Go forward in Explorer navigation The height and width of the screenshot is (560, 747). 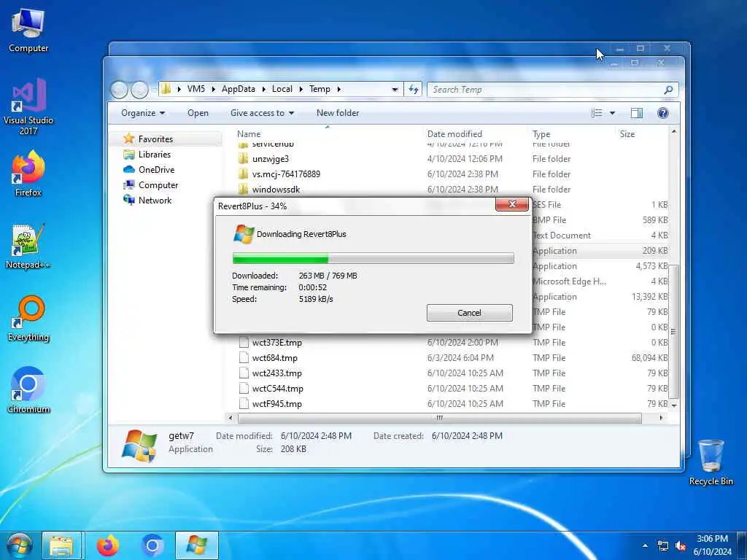[139, 90]
